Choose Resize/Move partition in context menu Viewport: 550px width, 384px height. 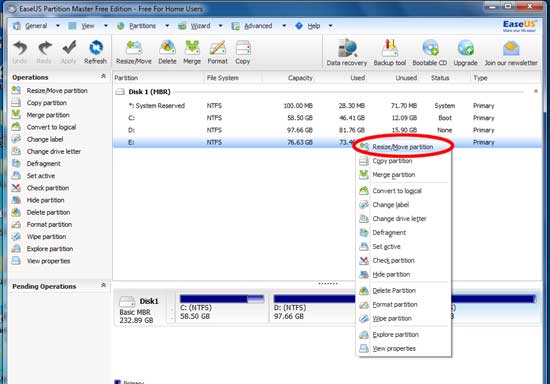point(403,147)
